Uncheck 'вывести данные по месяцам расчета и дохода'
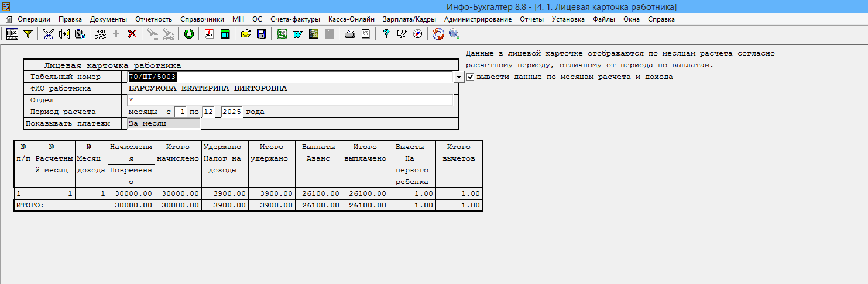The image size is (868, 284). tap(470, 77)
